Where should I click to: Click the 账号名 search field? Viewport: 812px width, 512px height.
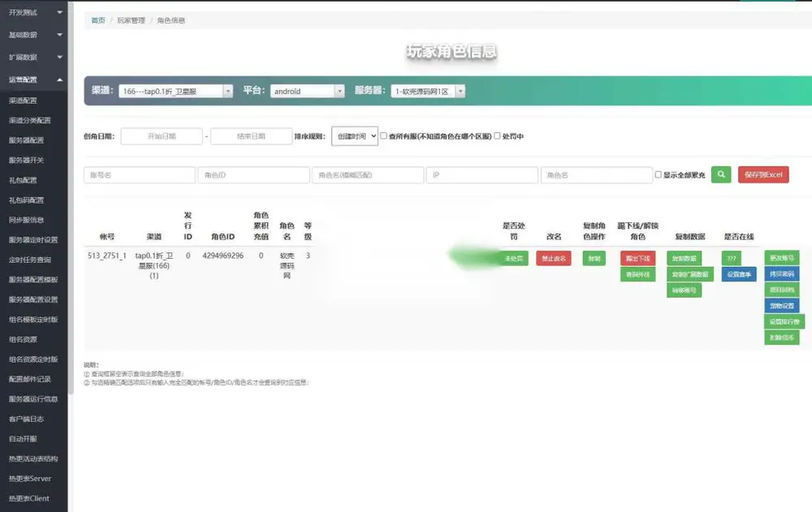pyautogui.click(x=140, y=175)
